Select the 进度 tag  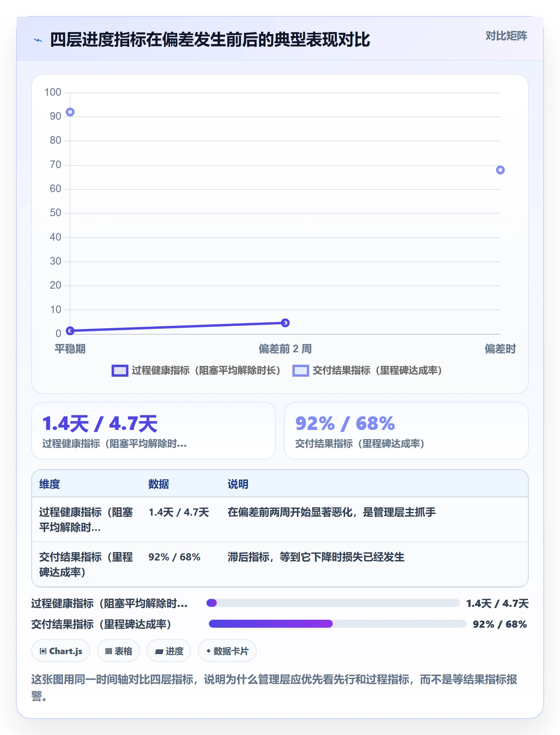(x=169, y=651)
